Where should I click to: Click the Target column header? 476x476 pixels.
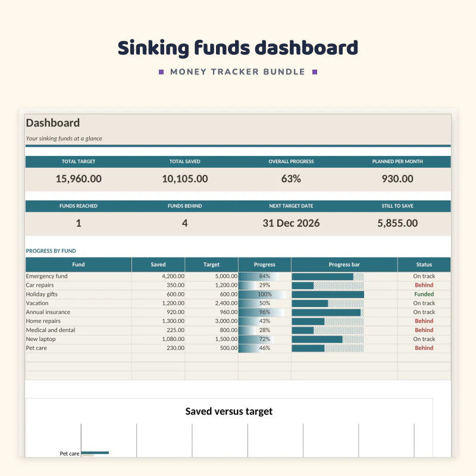pos(211,265)
